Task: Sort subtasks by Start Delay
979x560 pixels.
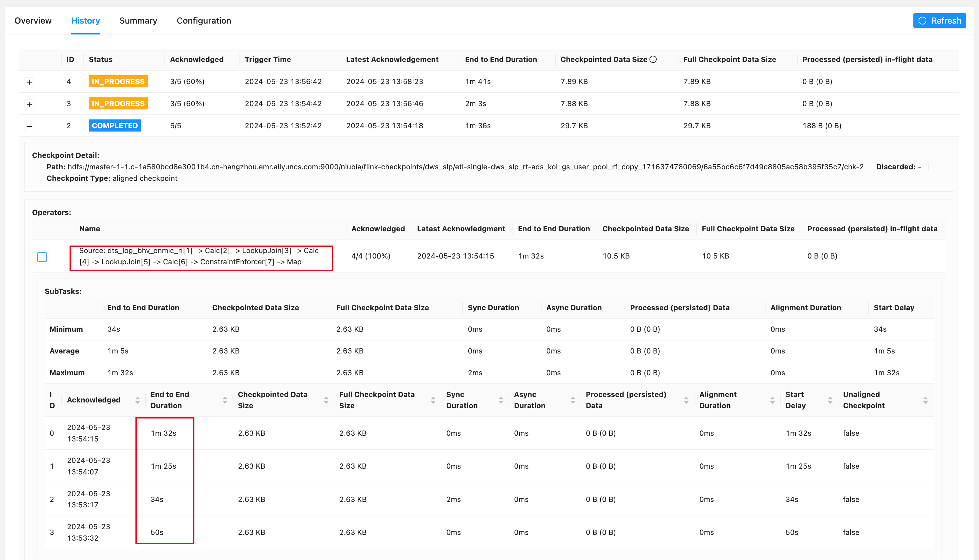Action: 830,400
